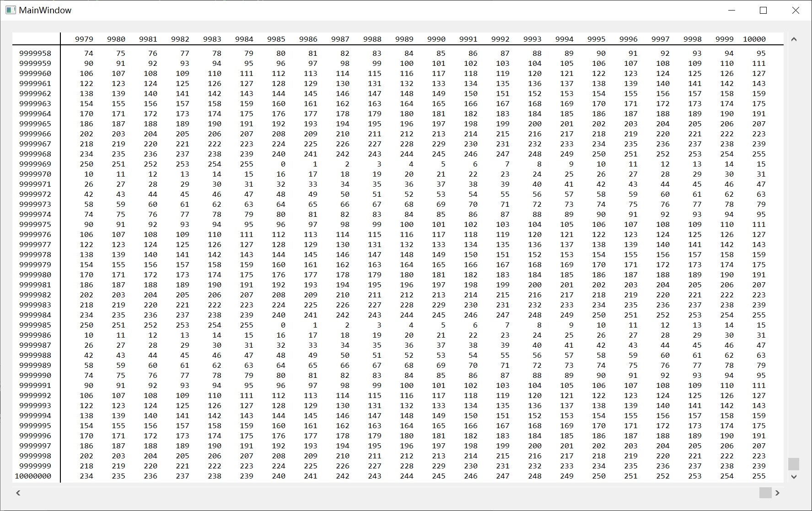Screen dimensions: 812x511
Task: Select column header 9980
Action: coord(116,39)
